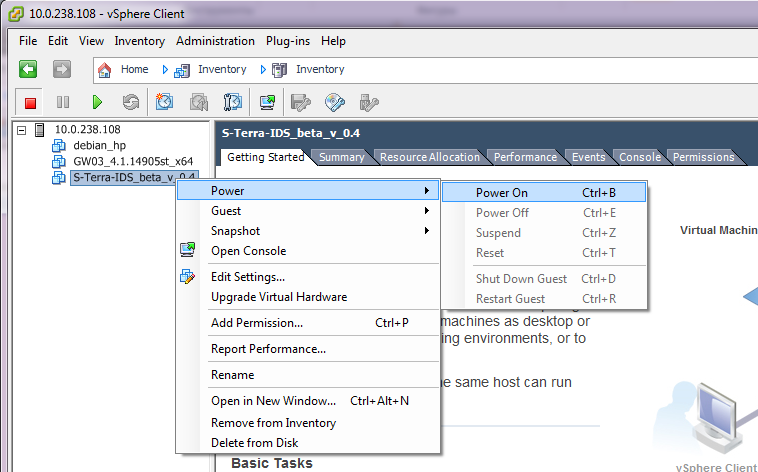Open the Inventory menu
The height and width of the screenshot is (472, 758).
[140, 41]
